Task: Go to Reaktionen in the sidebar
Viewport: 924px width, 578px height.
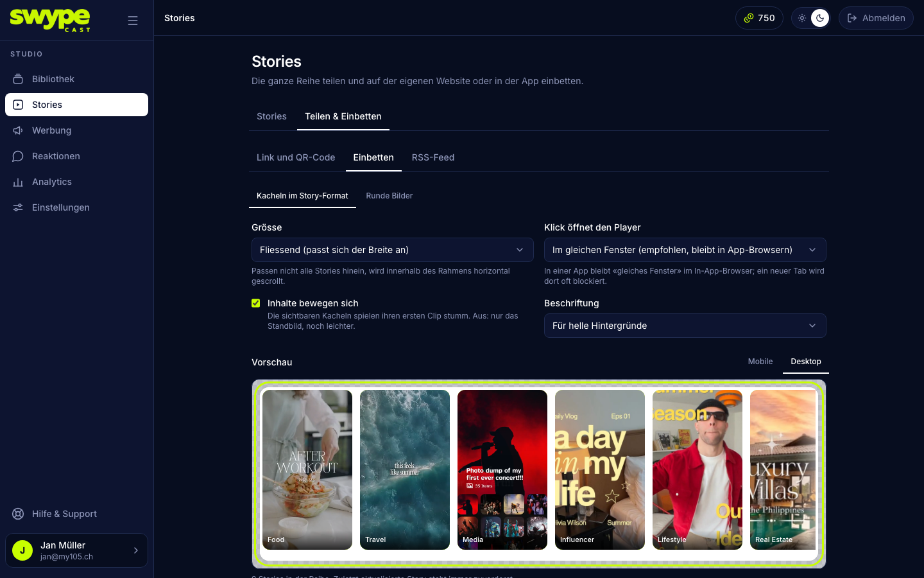Action: (x=76, y=156)
